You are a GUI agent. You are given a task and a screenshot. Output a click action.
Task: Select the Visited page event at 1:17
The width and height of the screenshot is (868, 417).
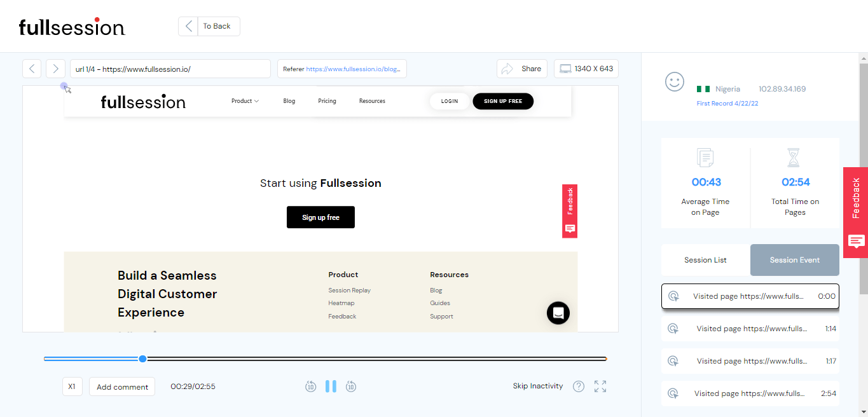tap(750, 361)
